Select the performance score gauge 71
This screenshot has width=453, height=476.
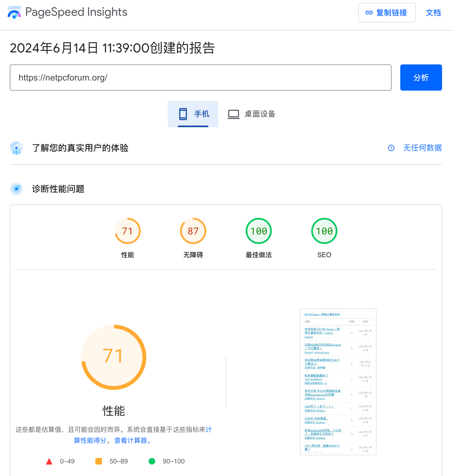[x=128, y=231]
